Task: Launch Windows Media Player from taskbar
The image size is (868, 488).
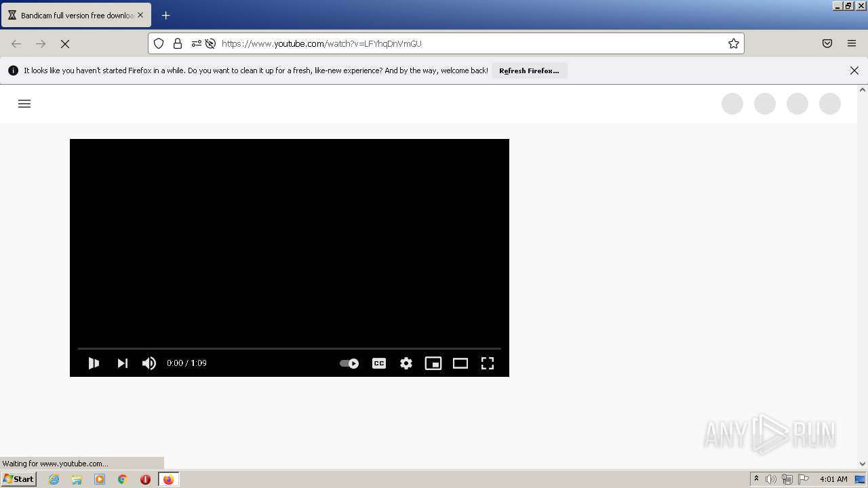Action: pos(100,479)
